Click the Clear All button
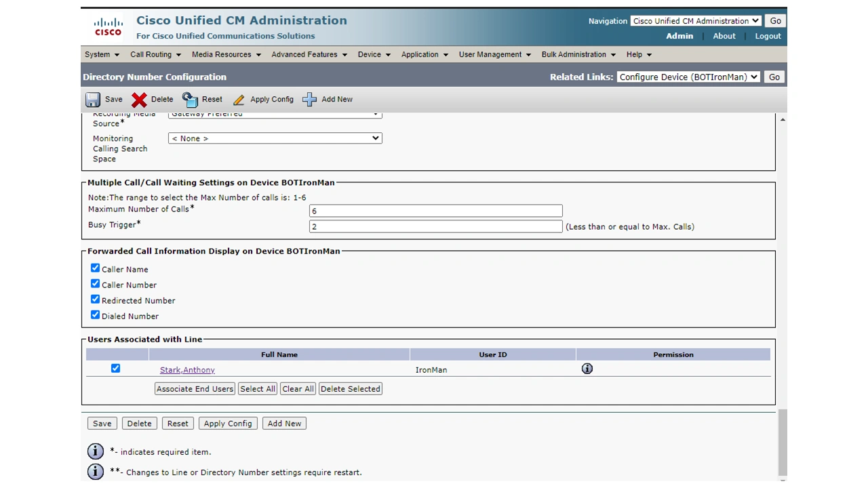 point(298,389)
